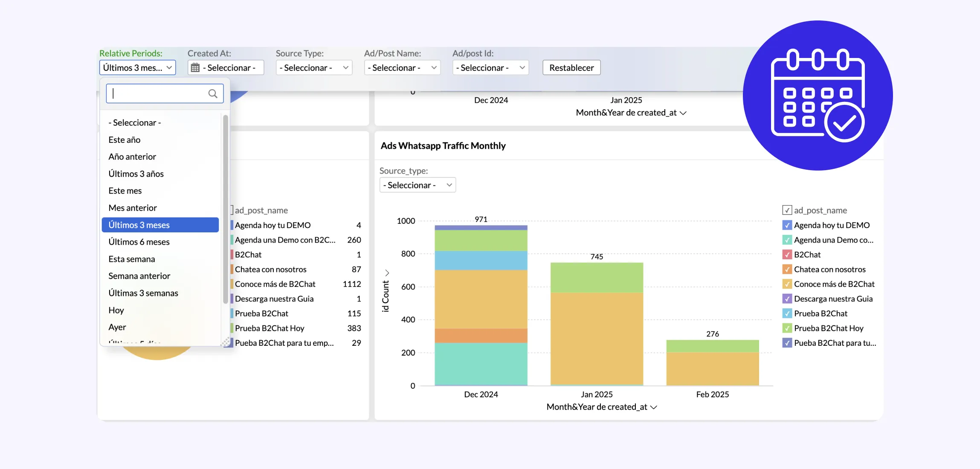Click 'Conoce más de B2Chat' row with 1112
The height and width of the screenshot is (469, 980).
point(296,284)
